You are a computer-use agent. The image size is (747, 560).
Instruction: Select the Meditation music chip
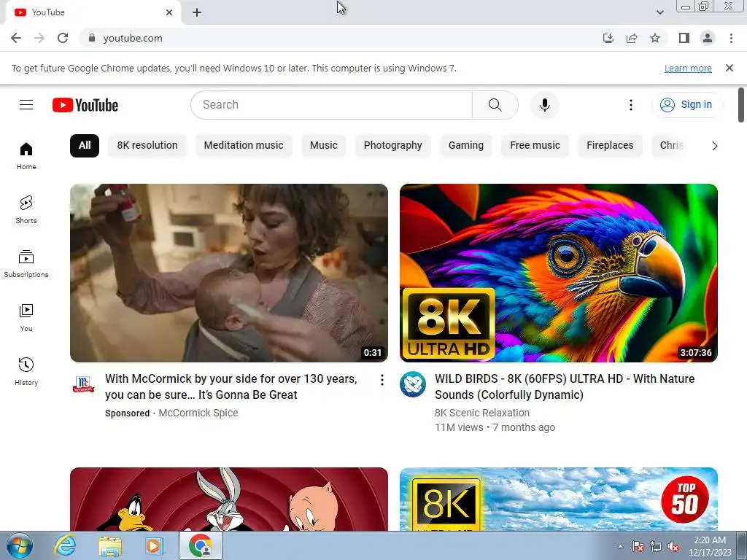click(244, 145)
